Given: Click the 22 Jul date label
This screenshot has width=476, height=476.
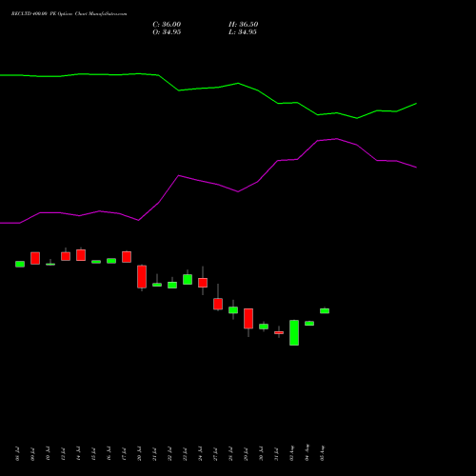Looking at the screenshot, I should (x=169, y=454).
